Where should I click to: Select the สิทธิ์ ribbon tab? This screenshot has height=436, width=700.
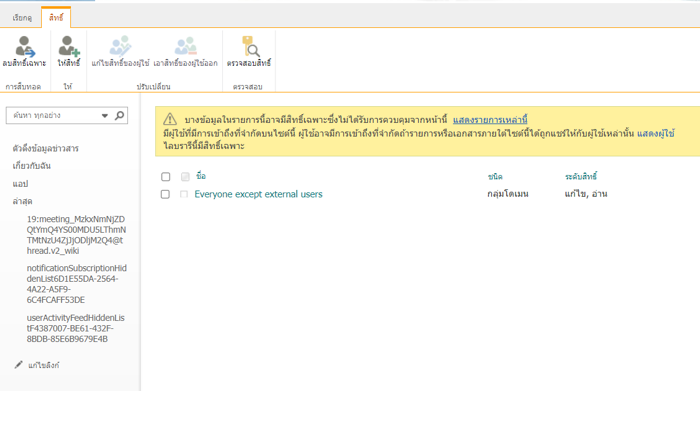[x=56, y=18]
